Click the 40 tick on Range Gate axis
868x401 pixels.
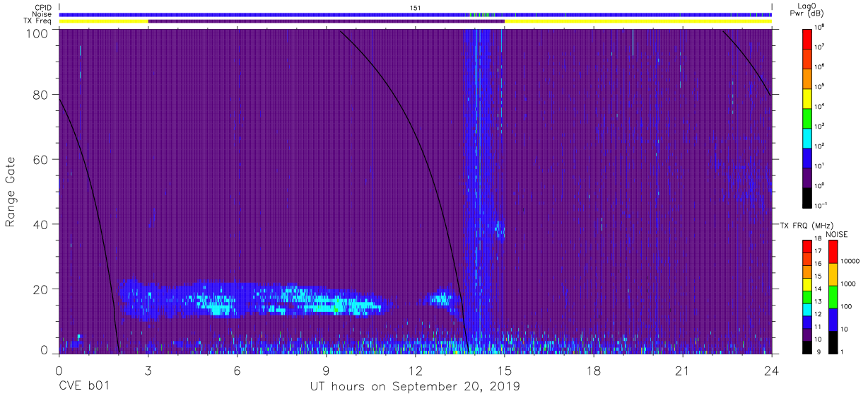click(x=42, y=224)
